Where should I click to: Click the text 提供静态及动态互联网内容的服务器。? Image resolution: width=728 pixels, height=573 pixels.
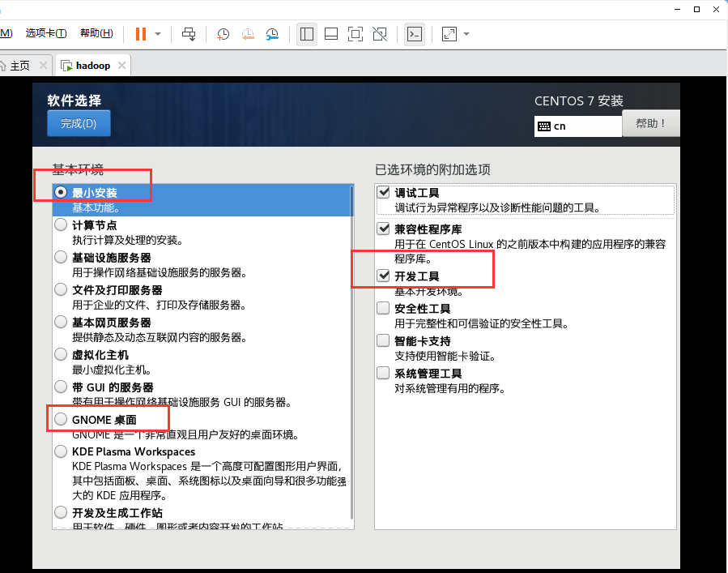(x=160, y=337)
